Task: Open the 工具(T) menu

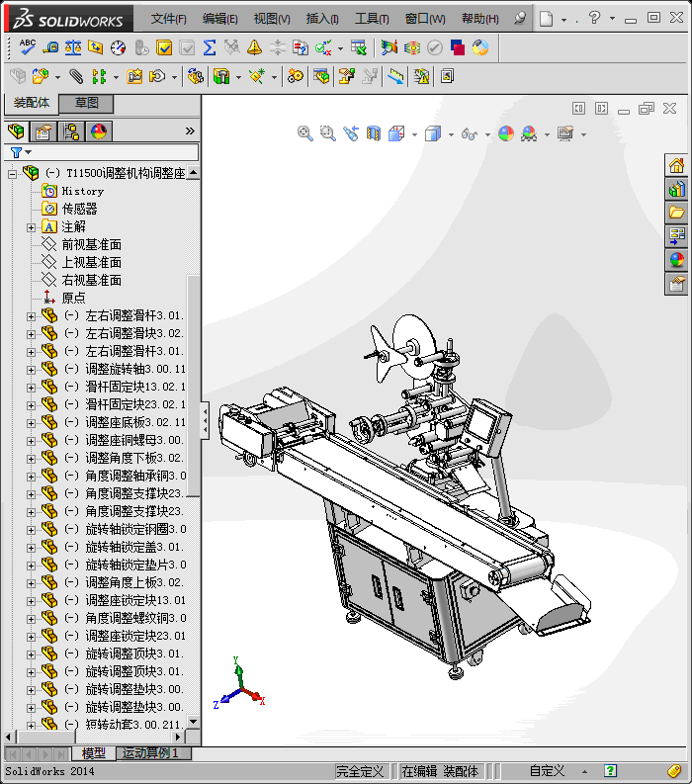Action: point(372,19)
